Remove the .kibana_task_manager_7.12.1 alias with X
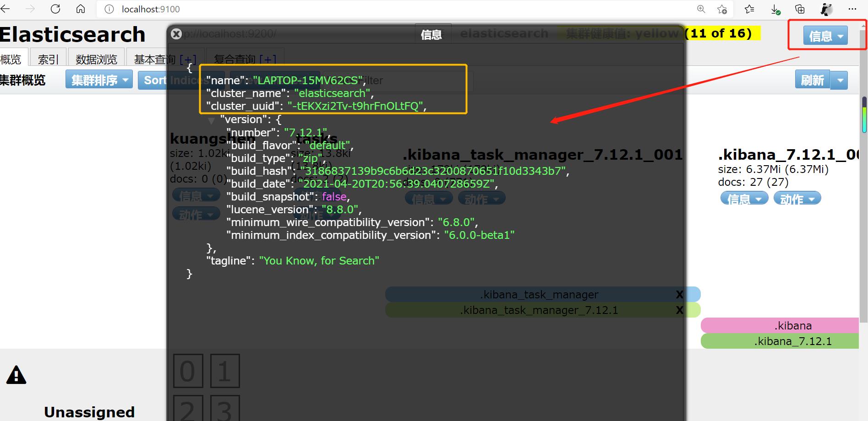Image resolution: width=868 pixels, height=421 pixels. click(680, 310)
